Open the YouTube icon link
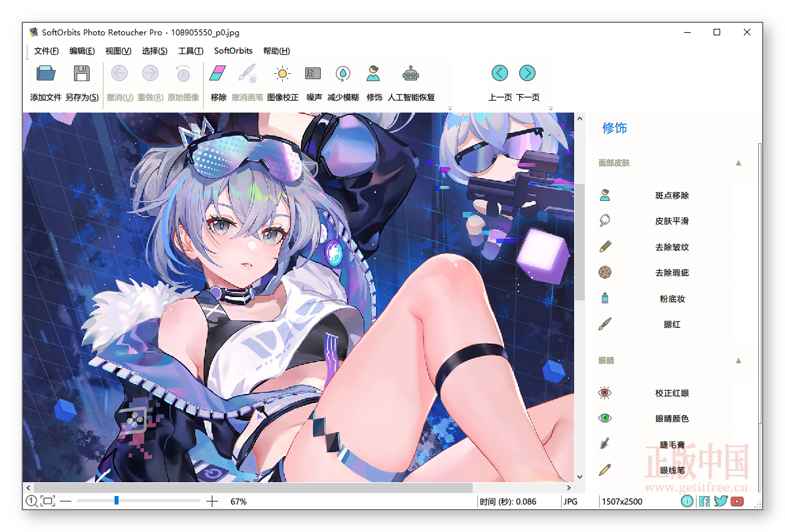Screen dimensions: 785x532 pyautogui.click(x=737, y=501)
